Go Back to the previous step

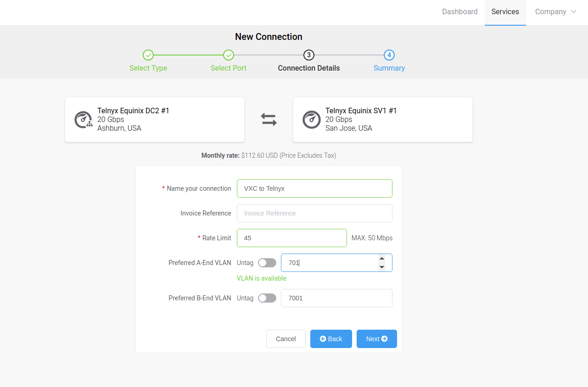[331, 339]
